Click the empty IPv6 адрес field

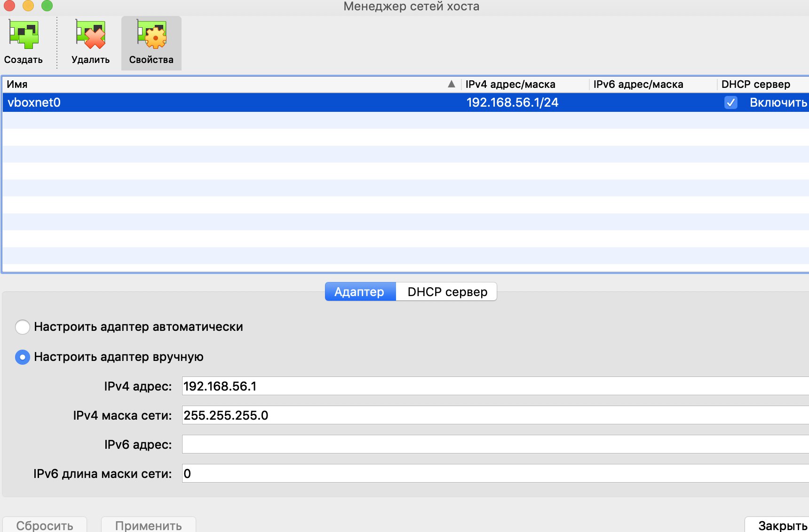[495, 444]
